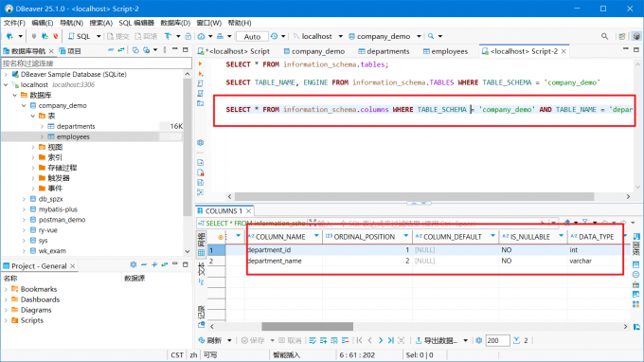Screen dimensions: 644x362
Task: Click the editor horizontal scrollbar thumb
Action: pos(414,196)
